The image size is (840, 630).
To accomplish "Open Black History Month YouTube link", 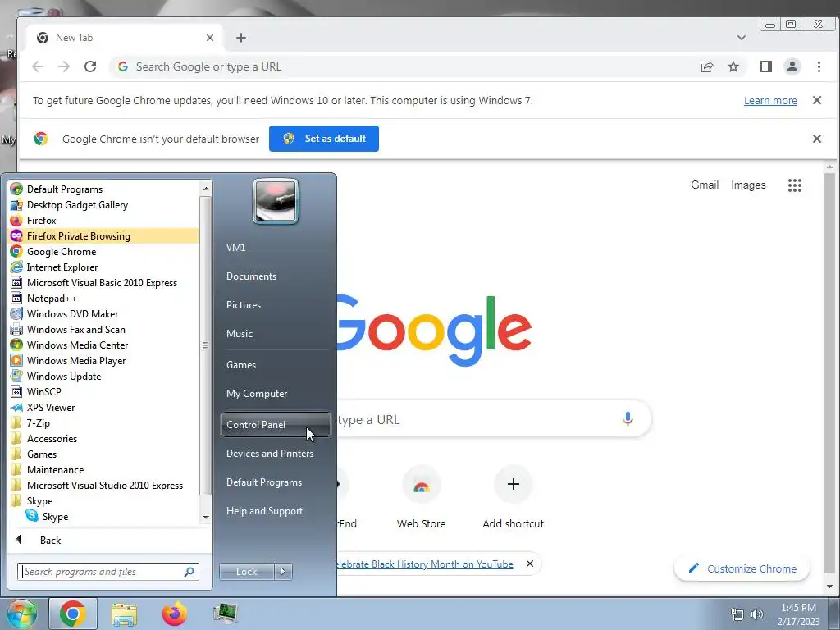I will [424, 564].
